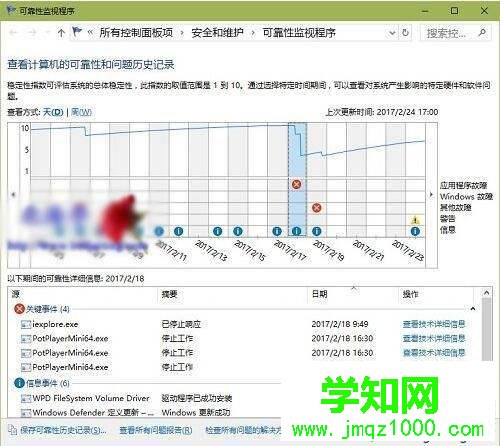The width and height of the screenshot is (500, 446).
Task: Select the iexplore.exe event row
Action: coord(243,324)
